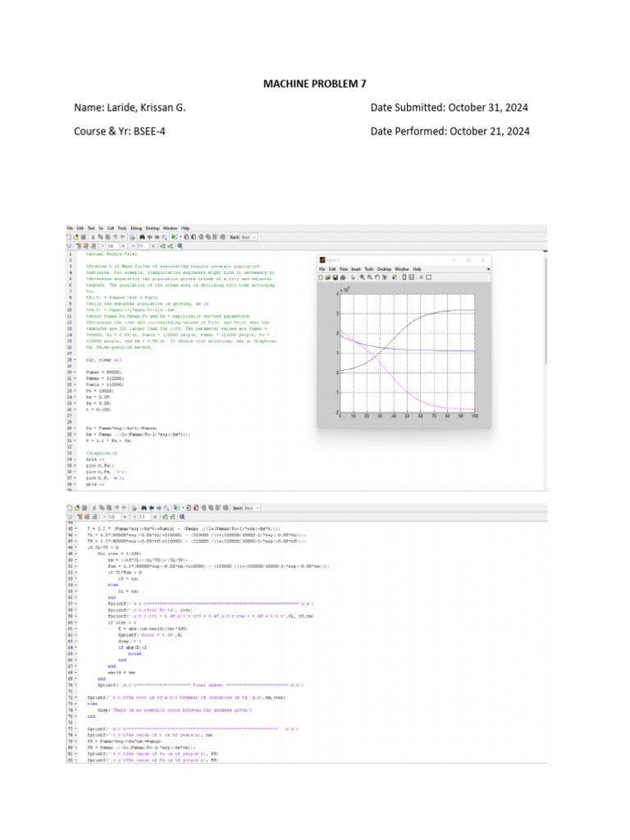Click Show Plot Tools icon in Figure 1
This screenshot has width=630, height=840.
click(x=428, y=277)
